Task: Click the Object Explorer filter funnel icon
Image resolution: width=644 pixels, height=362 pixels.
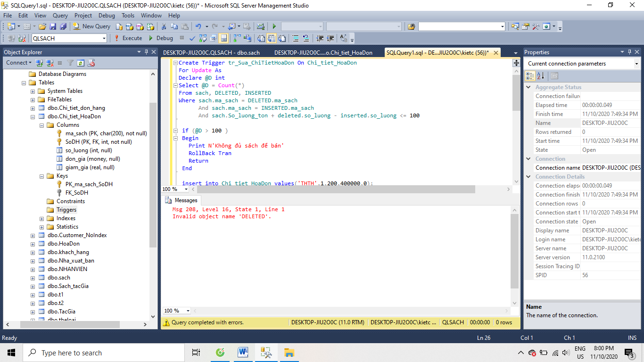Action: pyautogui.click(x=70, y=63)
